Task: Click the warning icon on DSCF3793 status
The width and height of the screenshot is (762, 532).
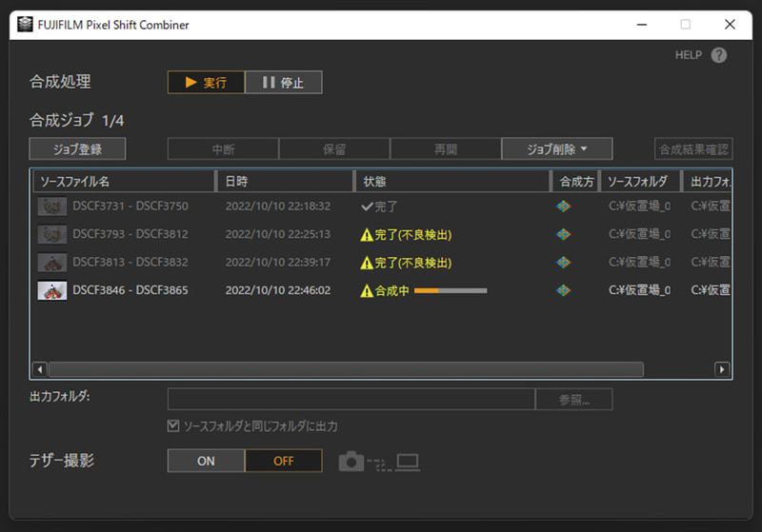Action: pos(367,235)
